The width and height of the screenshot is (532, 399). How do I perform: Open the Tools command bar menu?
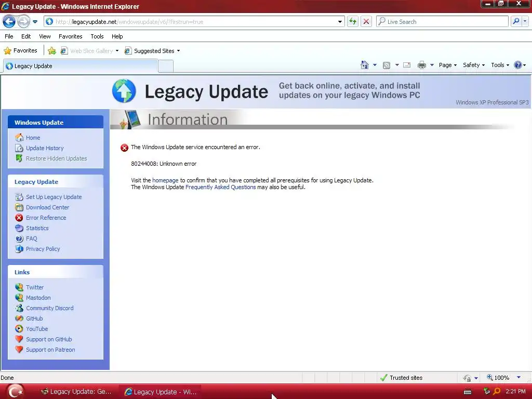[x=500, y=65]
